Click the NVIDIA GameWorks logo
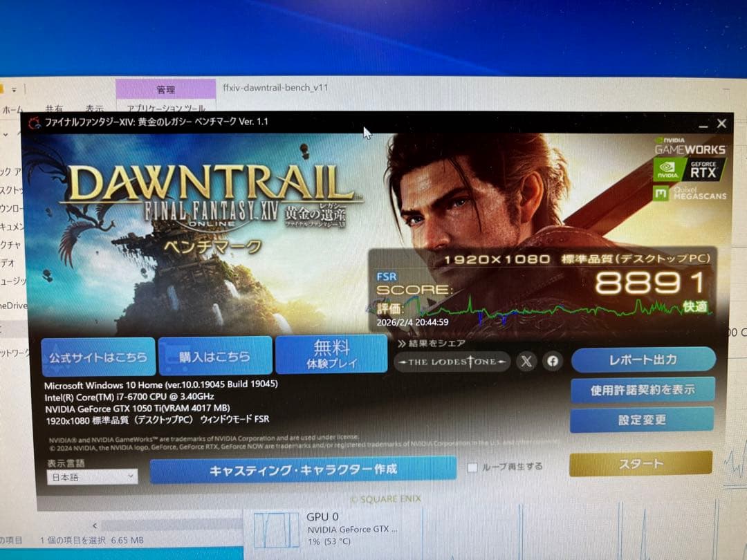Image resolution: width=747 pixels, height=560 pixels. (x=692, y=147)
